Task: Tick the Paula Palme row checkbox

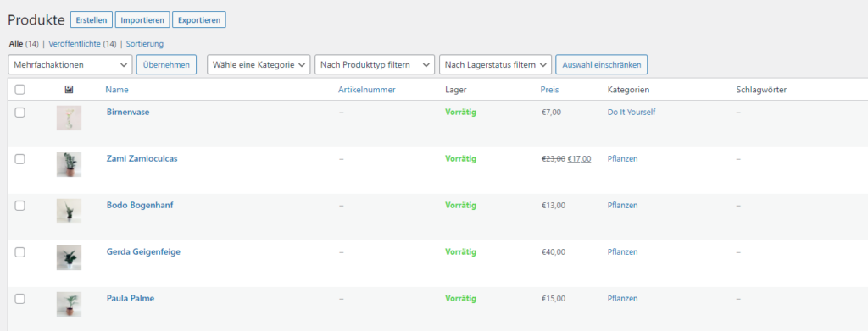Action: [x=20, y=298]
